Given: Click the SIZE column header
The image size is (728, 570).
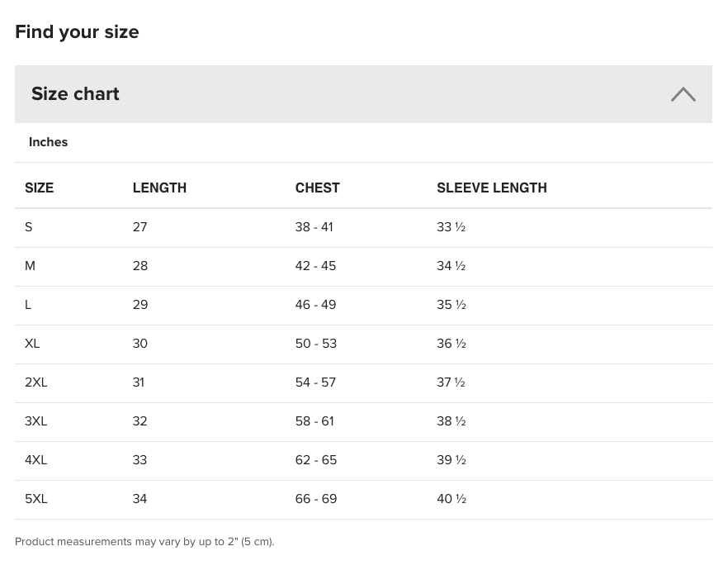Looking at the screenshot, I should pyautogui.click(x=40, y=188).
